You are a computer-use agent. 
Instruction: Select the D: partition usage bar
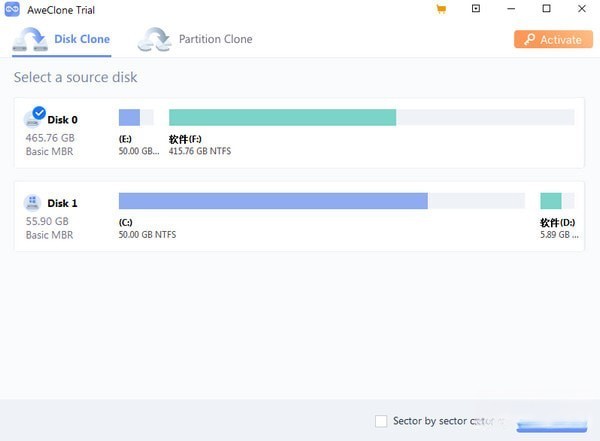[x=557, y=201]
